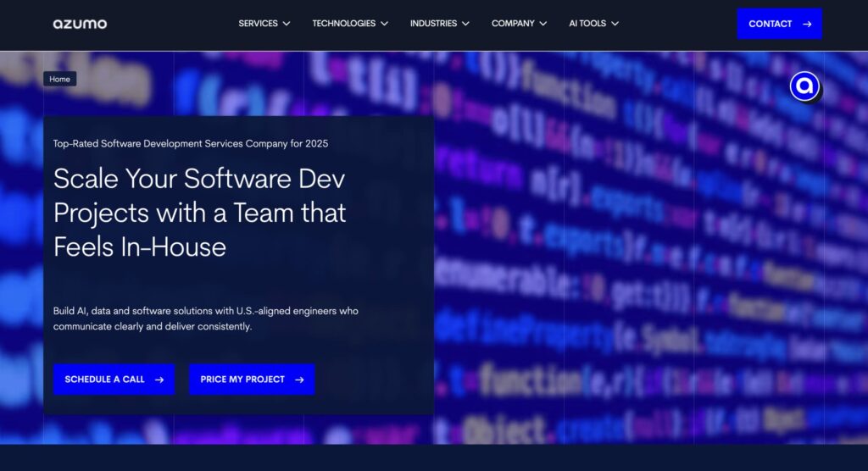
Task: Expand the Services dropdown chevron
Action: pos(287,24)
